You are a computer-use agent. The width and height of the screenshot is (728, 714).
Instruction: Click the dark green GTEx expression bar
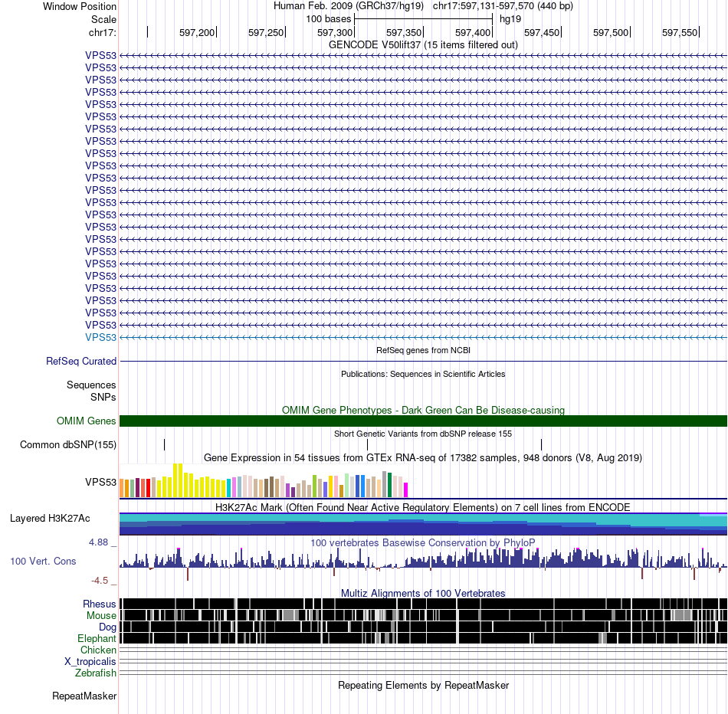[389, 485]
